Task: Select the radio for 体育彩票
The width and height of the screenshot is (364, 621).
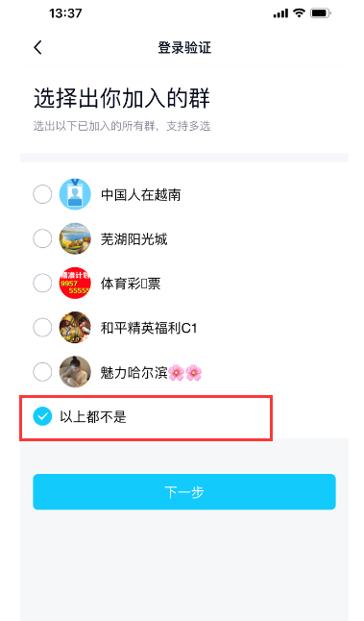Action: coord(42,283)
